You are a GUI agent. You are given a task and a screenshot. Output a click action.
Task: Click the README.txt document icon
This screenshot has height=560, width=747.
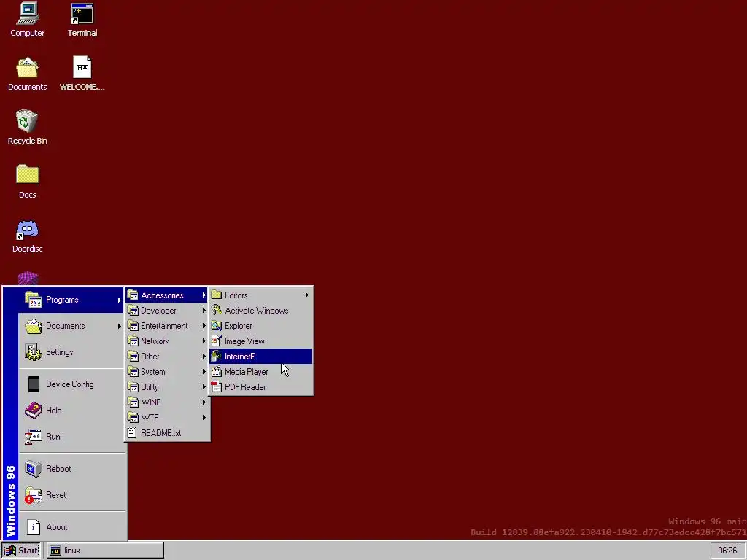coord(133,433)
